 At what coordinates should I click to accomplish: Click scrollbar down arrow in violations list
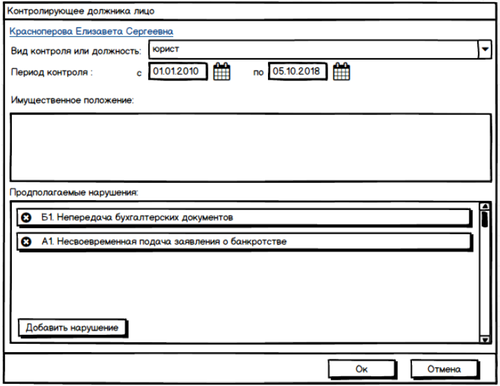pyautogui.click(x=485, y=340)
